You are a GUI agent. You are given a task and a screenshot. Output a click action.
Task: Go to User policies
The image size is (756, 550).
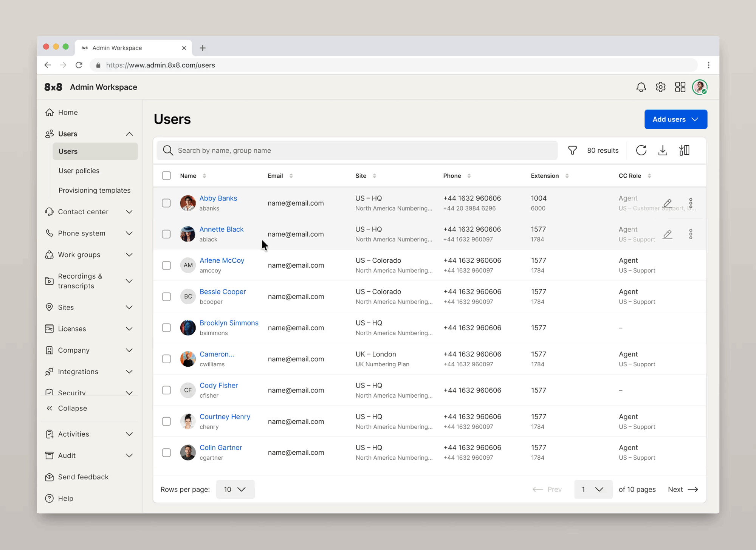click(x=79, y=171)
